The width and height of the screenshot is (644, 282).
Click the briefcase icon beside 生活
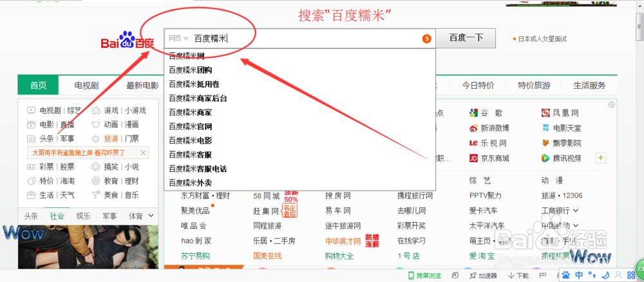coord(31,195)
